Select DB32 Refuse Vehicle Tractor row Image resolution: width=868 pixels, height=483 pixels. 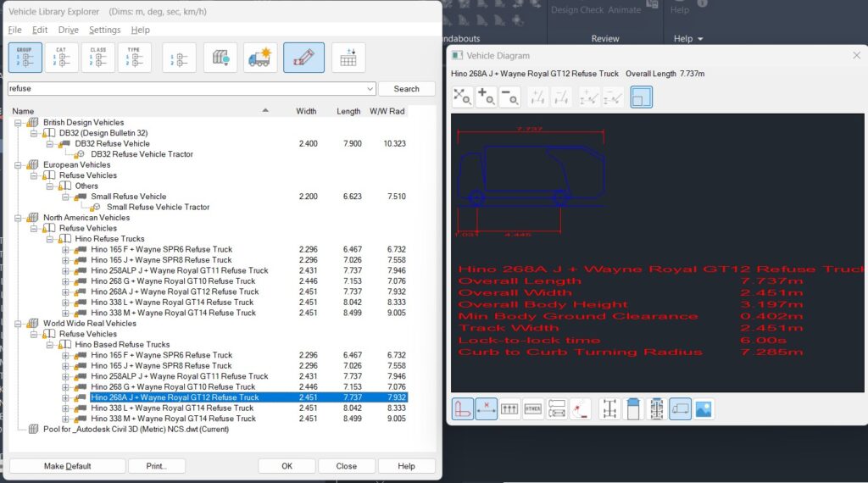tap(142, 154)
